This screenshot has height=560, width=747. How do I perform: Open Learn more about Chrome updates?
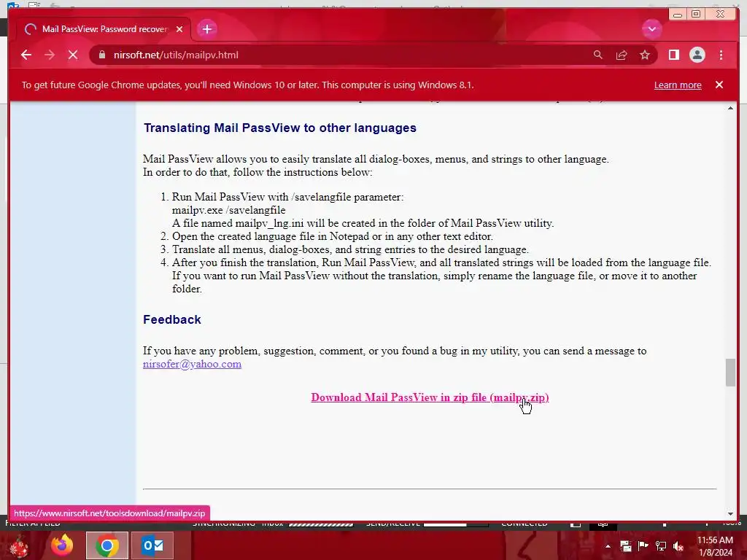[x=678, y=85]
